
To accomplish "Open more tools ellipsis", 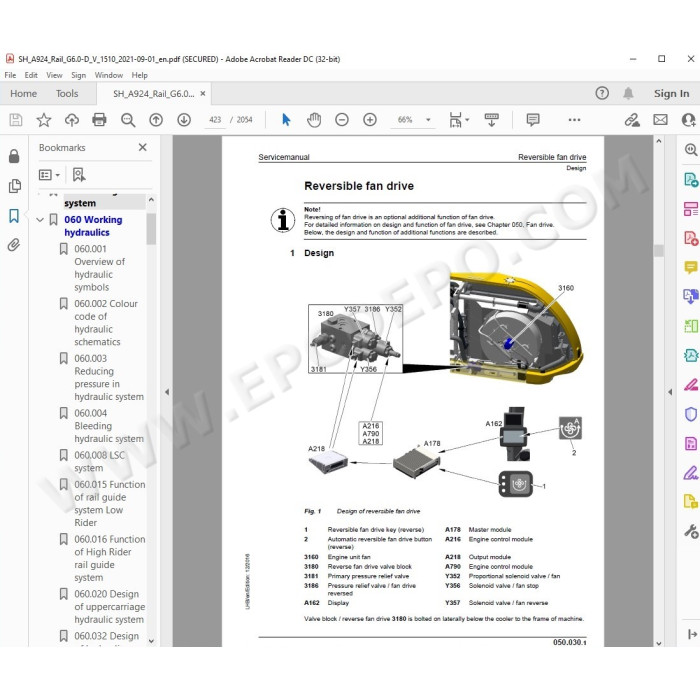I will pos(575,120).
